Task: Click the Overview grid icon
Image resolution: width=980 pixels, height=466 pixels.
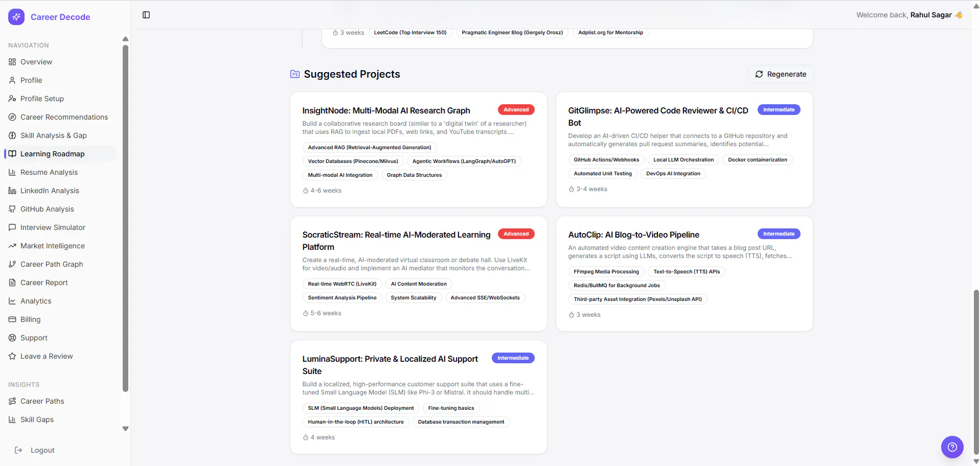Action: pos(12,62)
